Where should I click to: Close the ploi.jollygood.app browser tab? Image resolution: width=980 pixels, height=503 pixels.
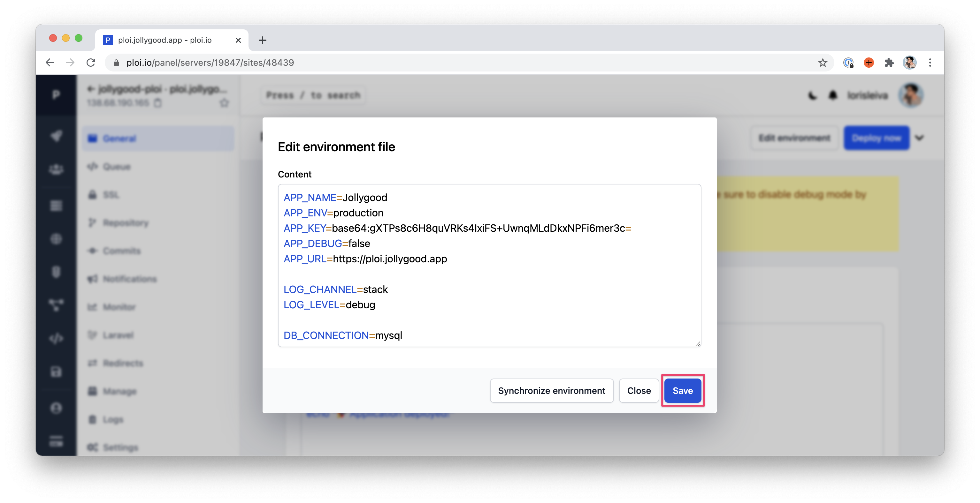tap(238, 40)
